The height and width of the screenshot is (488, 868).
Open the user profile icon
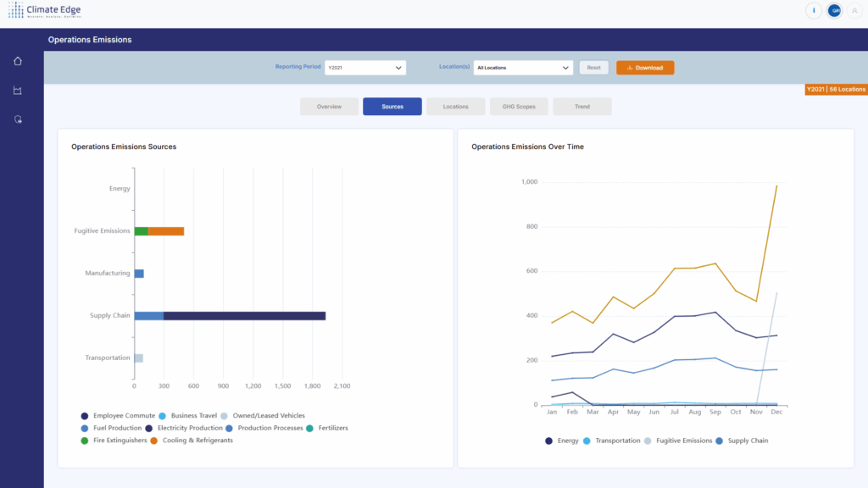854,11
